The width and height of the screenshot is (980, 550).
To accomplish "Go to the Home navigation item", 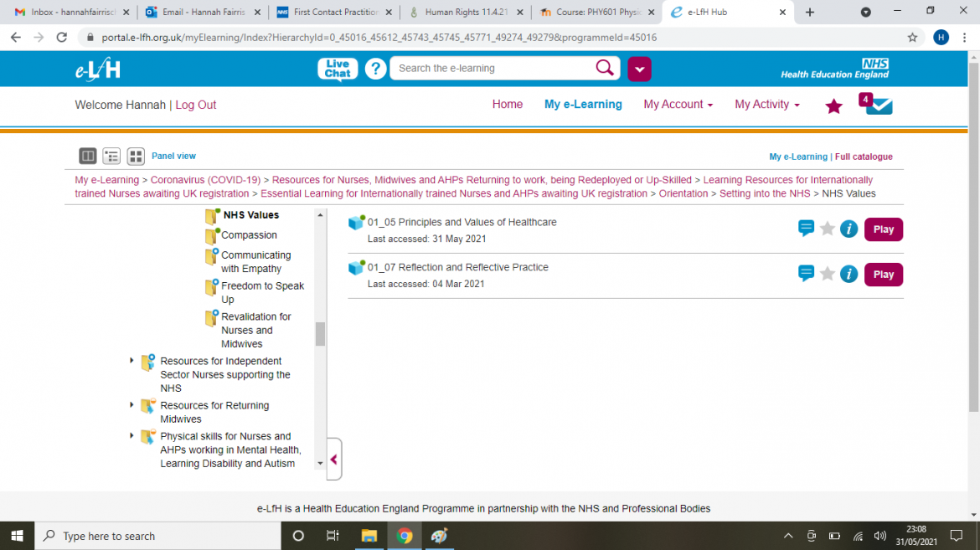I will 507,105.
